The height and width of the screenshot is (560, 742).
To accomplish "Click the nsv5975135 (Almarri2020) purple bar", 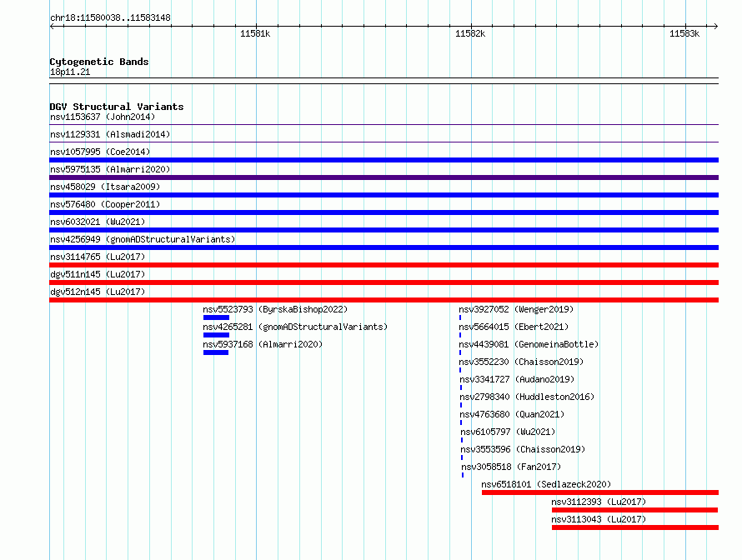I will tap(384, 177).
